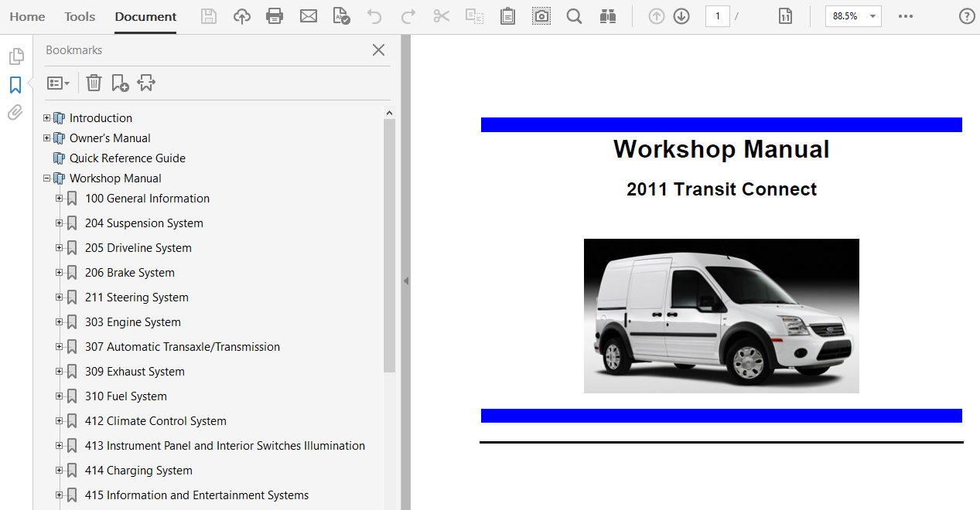The width and height of the screenshot is (980, 510).
Task: Delete selected bookmark with trash icon
Action: 94,83
